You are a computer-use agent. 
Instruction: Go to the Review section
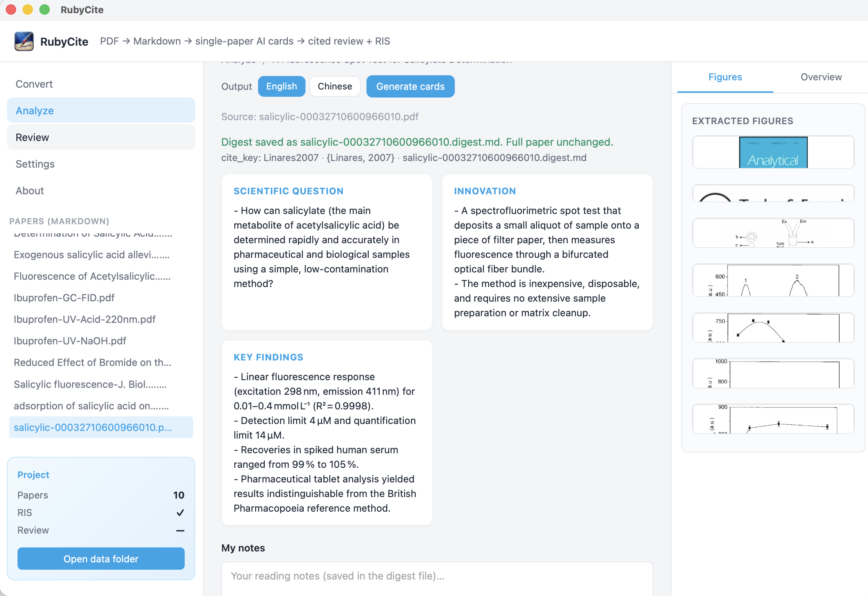pyautogui.click(x=101, y=137)
